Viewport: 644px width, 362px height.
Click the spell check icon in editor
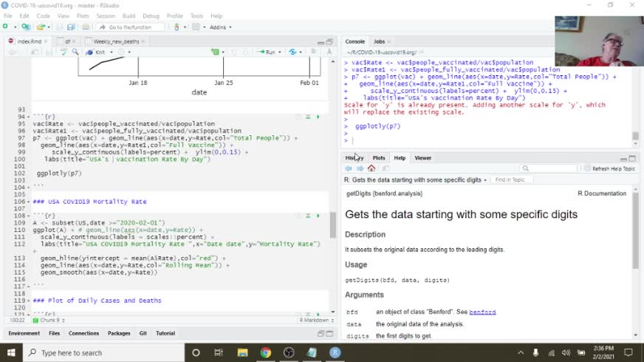pos(64,52)
